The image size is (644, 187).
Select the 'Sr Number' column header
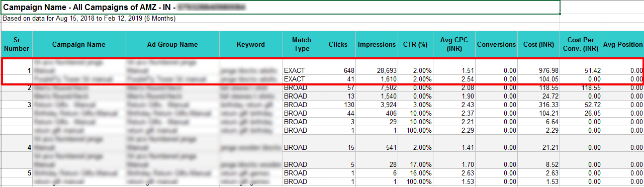coord(17,44)
